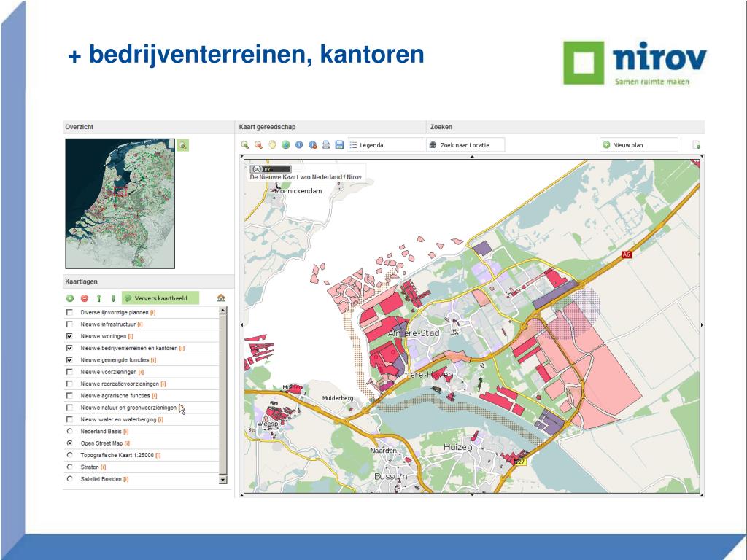Open info [i] for Nieuw water en waterberging
747x560 pixels.
(160, 419)
